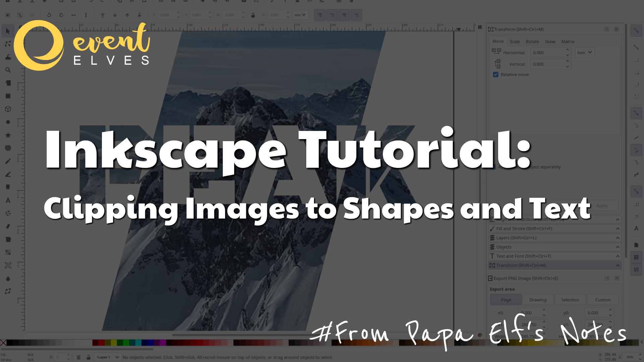This screenshot has height=362, width=644.
Task: Click the Apply button in Transform dialog
Action: pyautogui.click(x=602, y=205)
